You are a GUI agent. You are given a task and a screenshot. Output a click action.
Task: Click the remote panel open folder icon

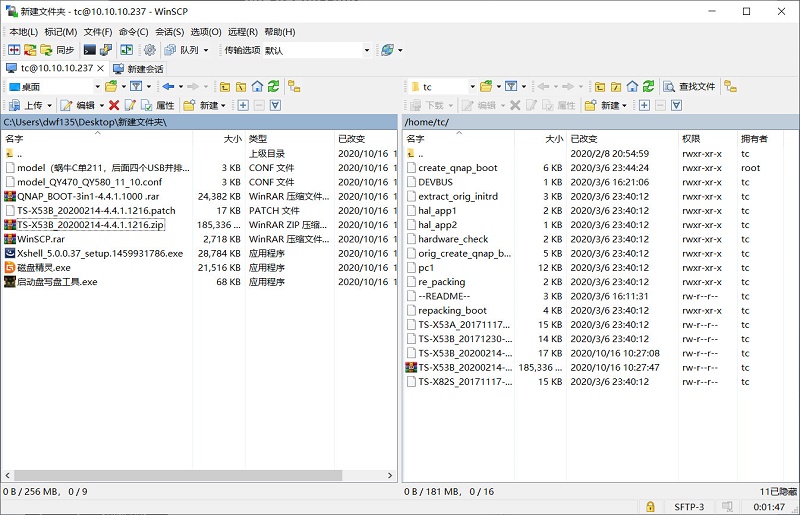(486, 87)
